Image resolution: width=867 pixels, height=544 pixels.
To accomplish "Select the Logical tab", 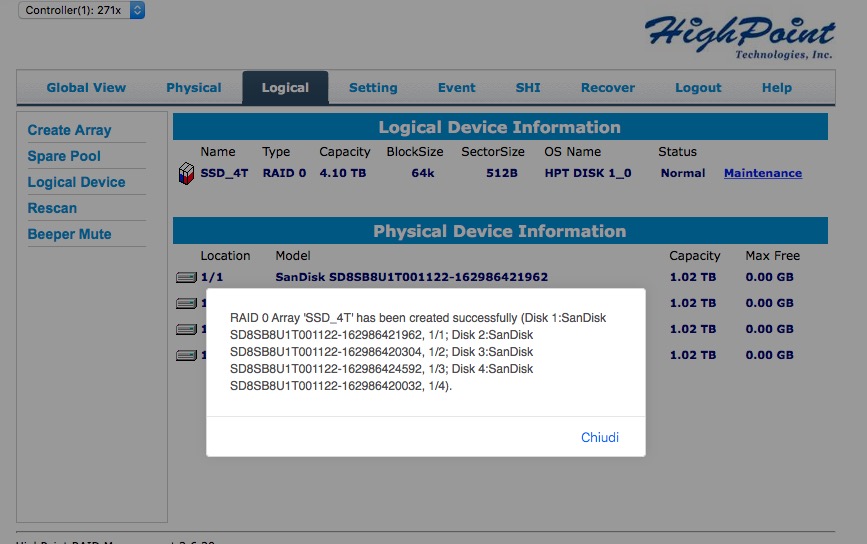I will coord(285,88).
